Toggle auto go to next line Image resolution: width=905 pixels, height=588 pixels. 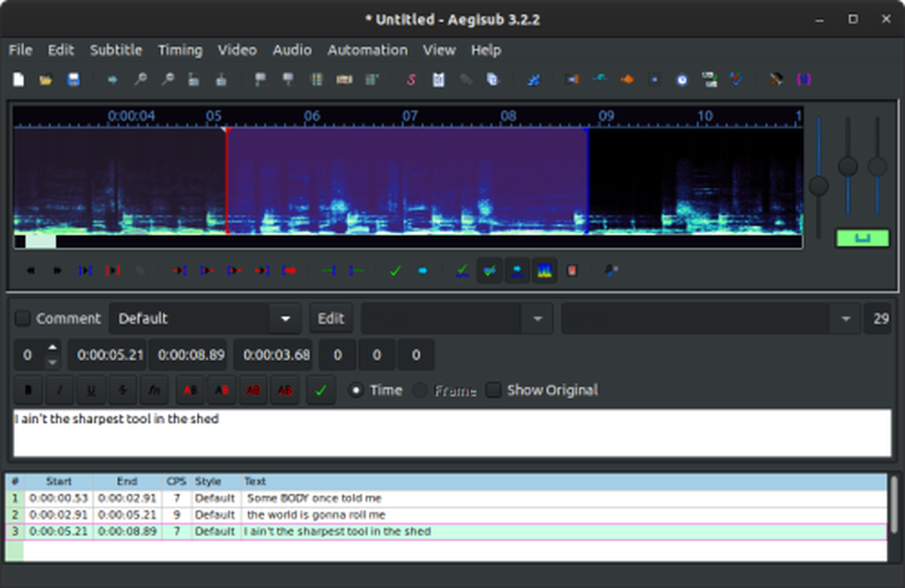click(x=490, y=271)
